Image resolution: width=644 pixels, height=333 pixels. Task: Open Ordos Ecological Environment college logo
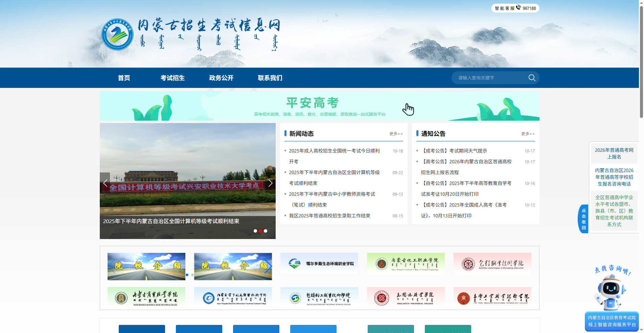[319, 264]
